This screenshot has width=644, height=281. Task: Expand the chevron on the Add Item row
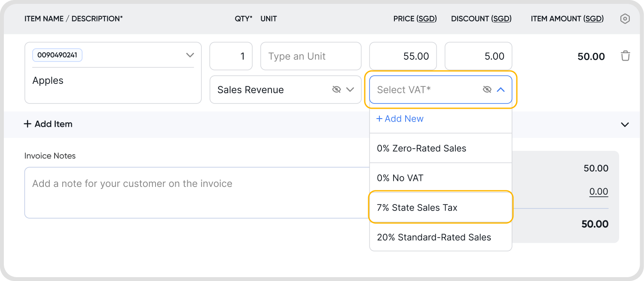[x=625, y=125]
